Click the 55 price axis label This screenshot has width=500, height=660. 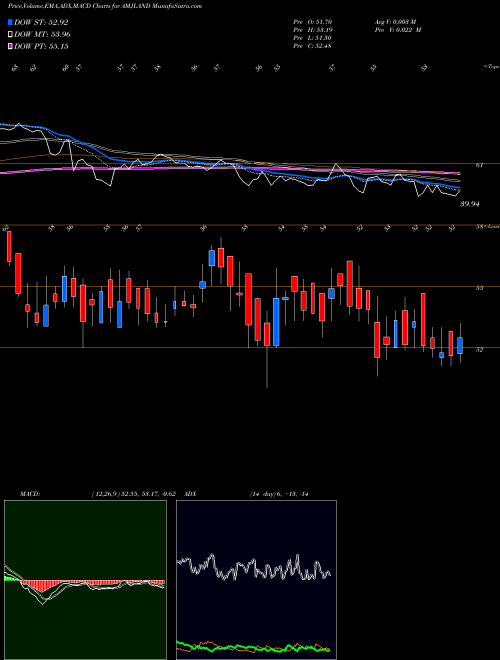(x=479, y=288)
